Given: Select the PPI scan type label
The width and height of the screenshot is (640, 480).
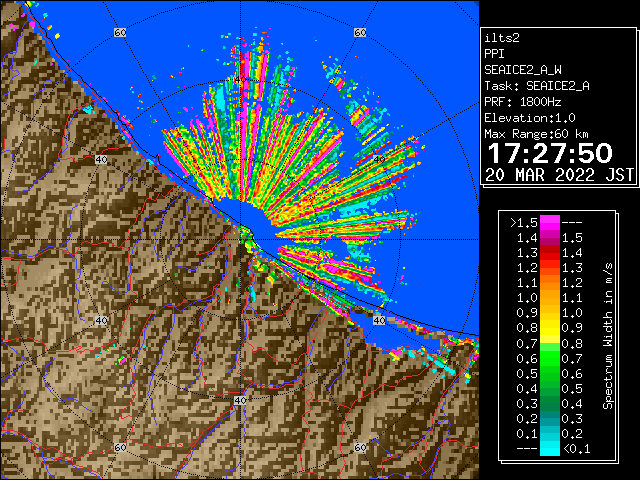Looking at the screenshot, I should coord(494,54).
